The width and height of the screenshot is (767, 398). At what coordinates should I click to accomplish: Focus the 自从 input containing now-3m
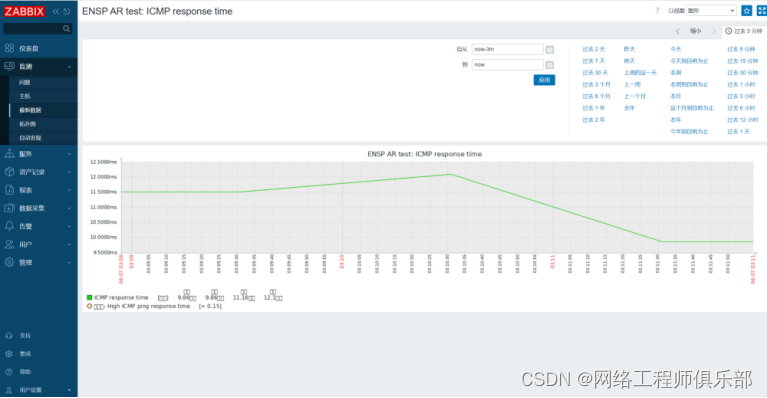click(507, 49)
